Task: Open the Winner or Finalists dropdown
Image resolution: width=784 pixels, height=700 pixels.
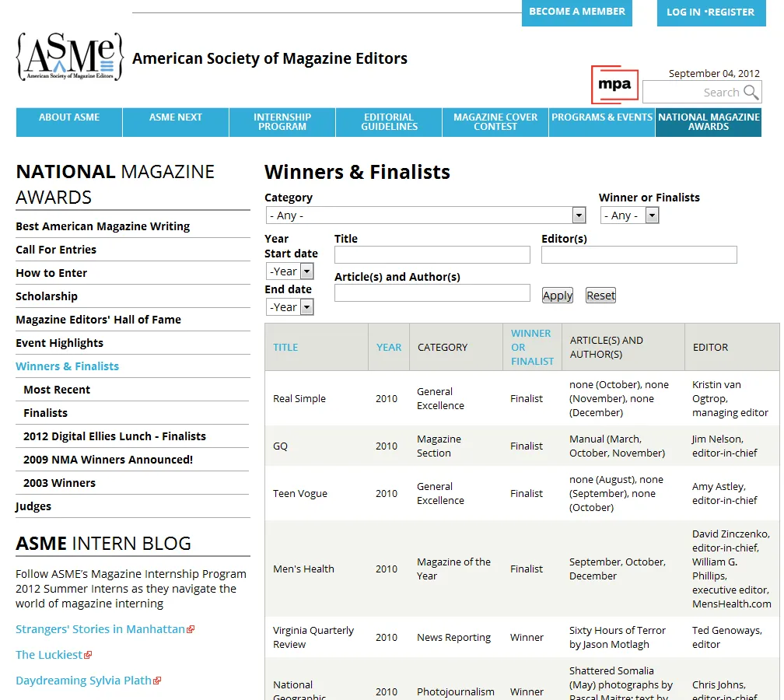Action: (x=629, y=215)
